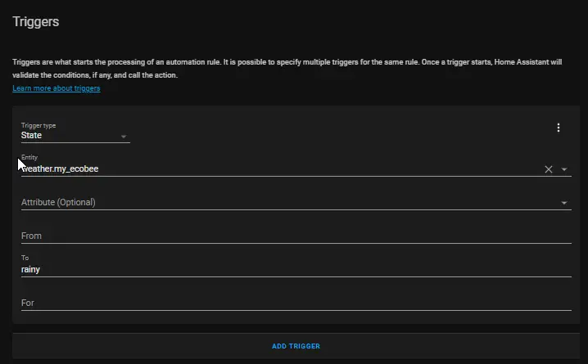Image resolution: width=588 pixels, height=364 pixels.
Task: Expand the Attribute (Optional) dropdown
Action: click(564, 203)
